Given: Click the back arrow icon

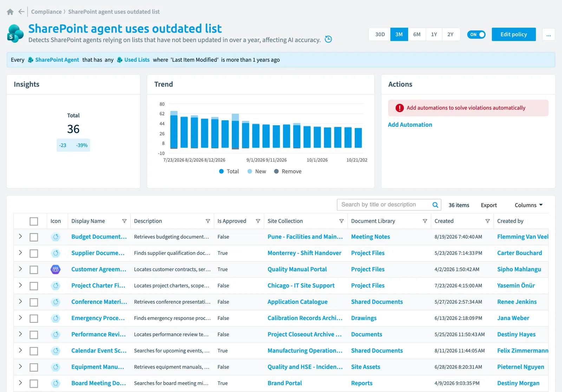Looking at the screenshot, I should [21, 12].
